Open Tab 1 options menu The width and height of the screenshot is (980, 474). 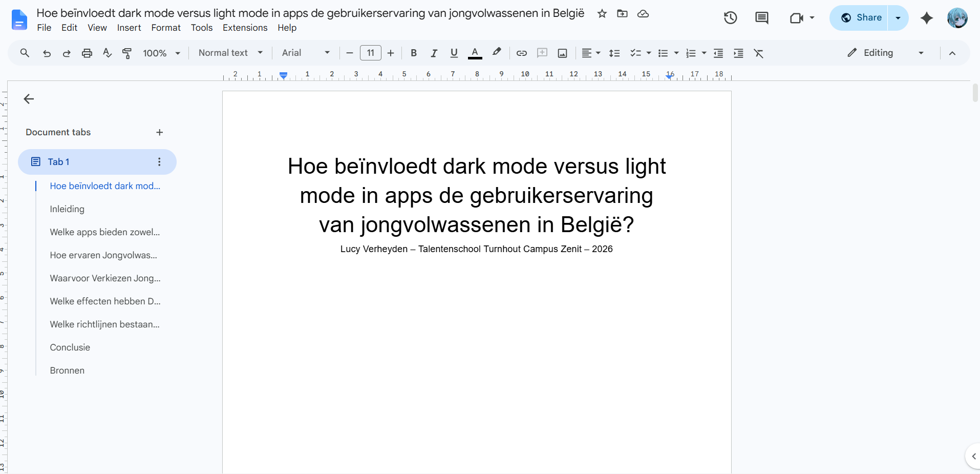[159, 162]
